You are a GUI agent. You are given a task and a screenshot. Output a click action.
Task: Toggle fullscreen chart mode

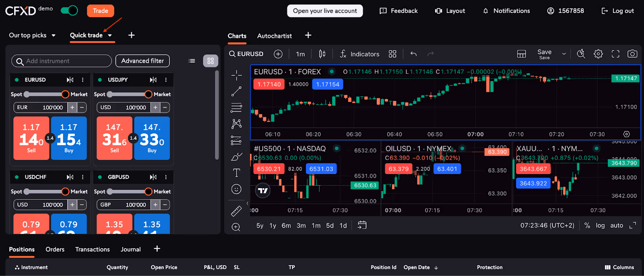tap(615, 54)
